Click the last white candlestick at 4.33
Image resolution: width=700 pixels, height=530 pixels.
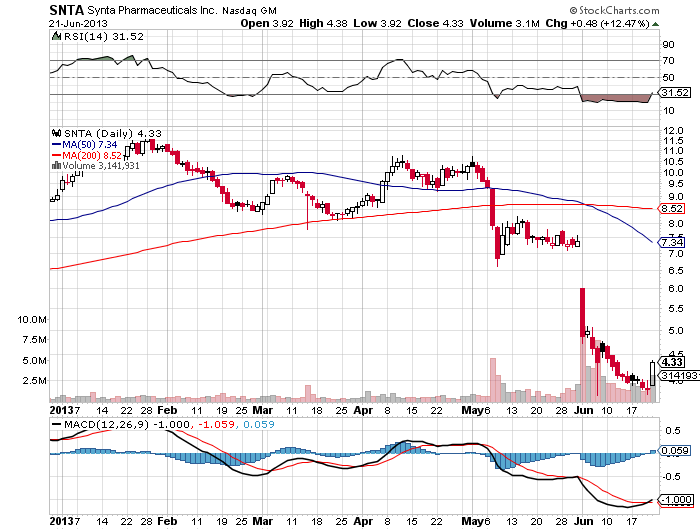point(652,374)
